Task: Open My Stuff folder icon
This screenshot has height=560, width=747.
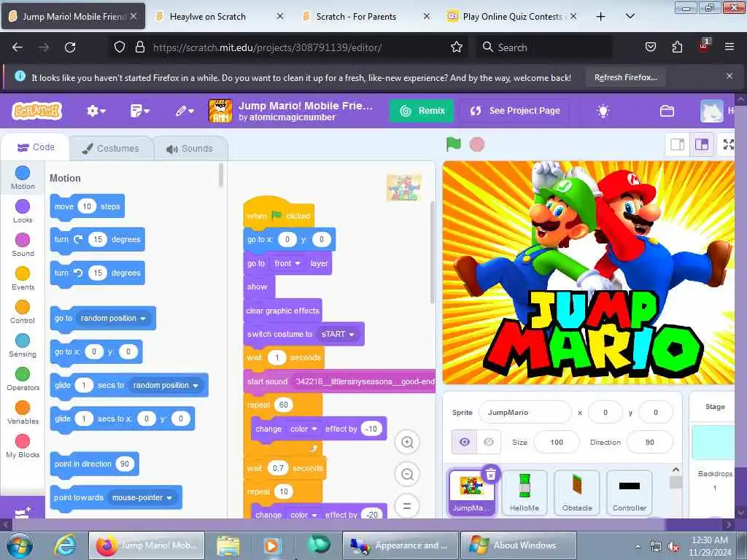Action: 667,111
